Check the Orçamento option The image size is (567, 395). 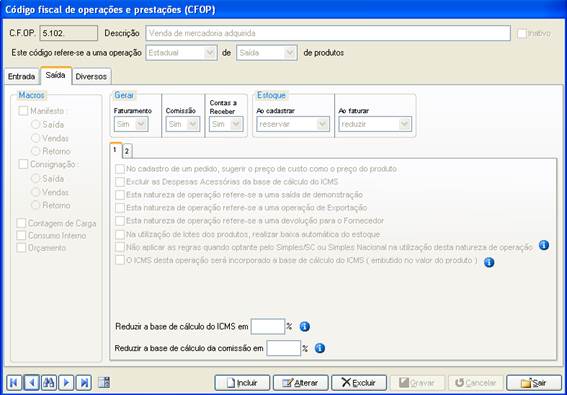[x=21, y=248]
